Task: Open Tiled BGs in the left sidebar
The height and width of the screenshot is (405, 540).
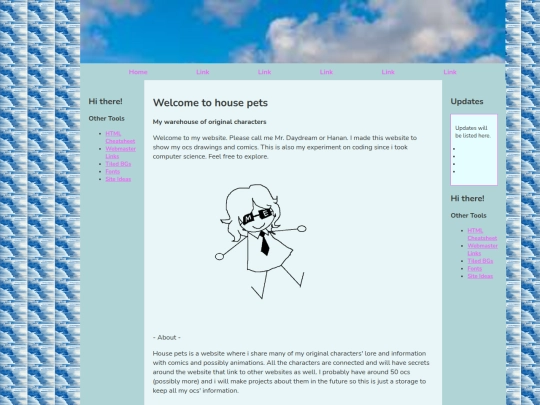Action: tap(118, 164)
